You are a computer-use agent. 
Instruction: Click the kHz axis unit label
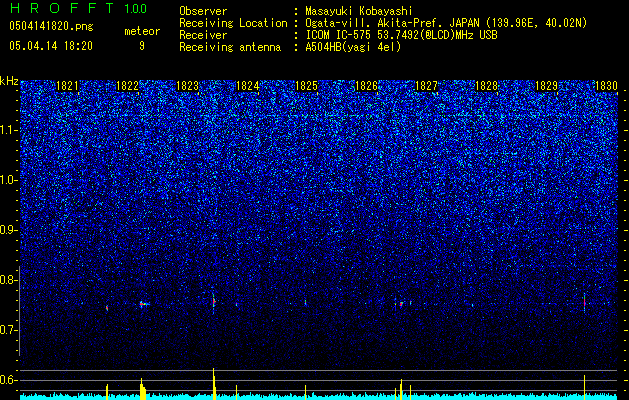click(x=9, y=82)
